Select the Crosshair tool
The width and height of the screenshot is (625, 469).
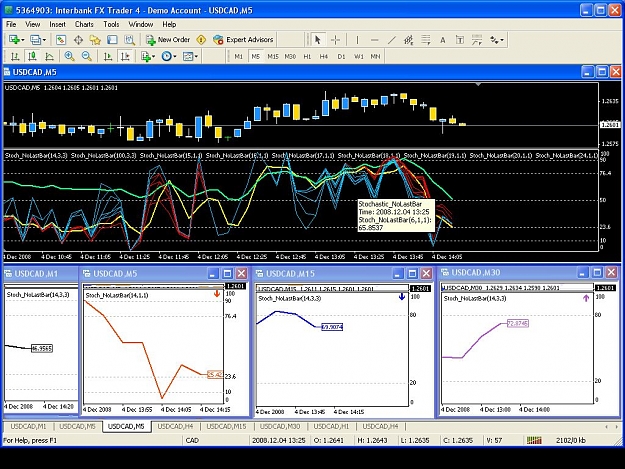click(335, 39)
